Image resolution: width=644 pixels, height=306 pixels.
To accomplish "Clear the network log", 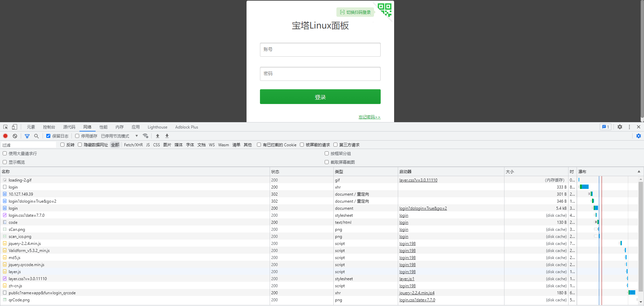I will [x=15, y=136].
